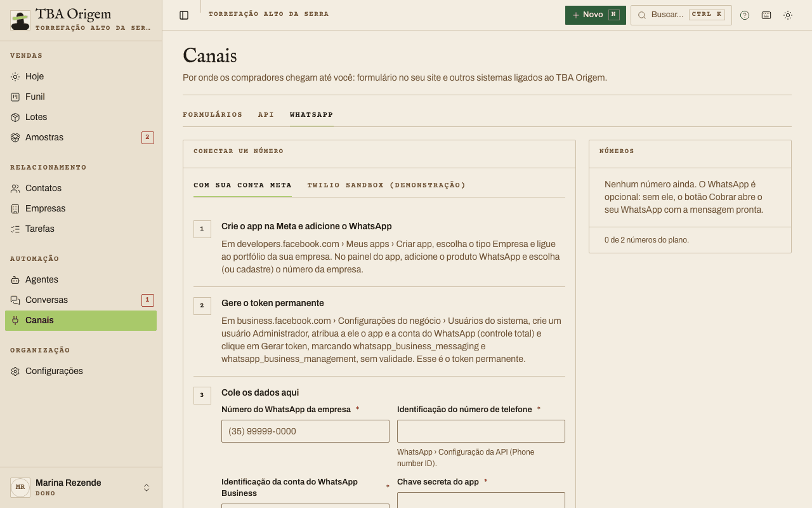Open keyboard shortcuts icon
Viewport: 812px width, 508px height.
point(766,15)
